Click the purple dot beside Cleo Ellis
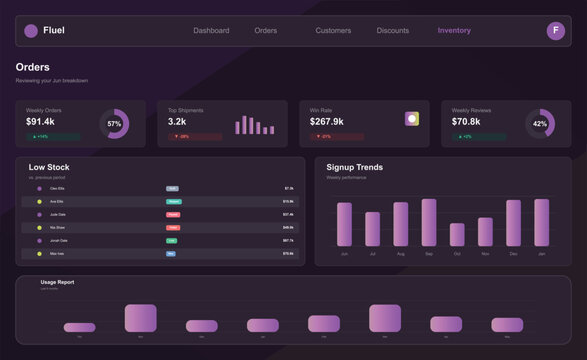Image resolution: width=587 pixels, height=360 pixels. pos(39,189)
